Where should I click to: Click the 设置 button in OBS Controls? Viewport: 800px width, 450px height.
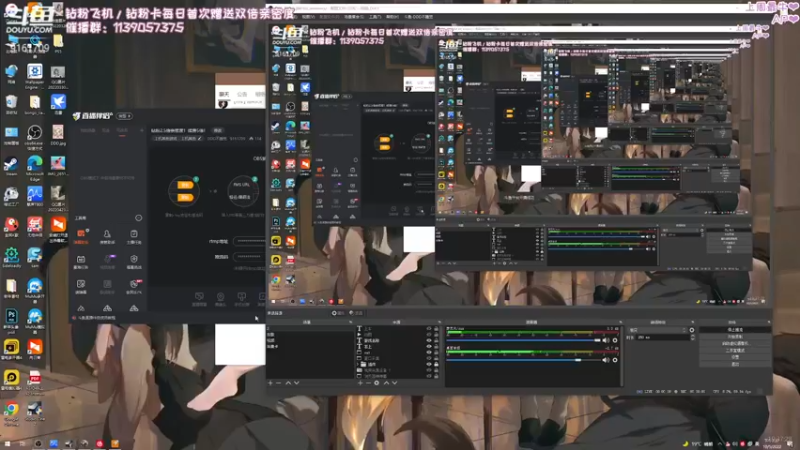click(x=735, y=357)
